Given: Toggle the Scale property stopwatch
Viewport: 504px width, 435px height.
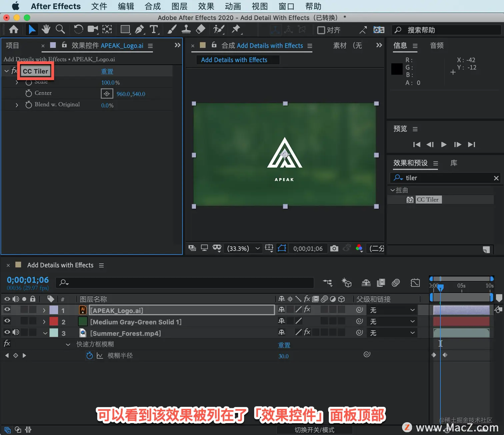Looking at the screenshot, I should pos(29,82).
